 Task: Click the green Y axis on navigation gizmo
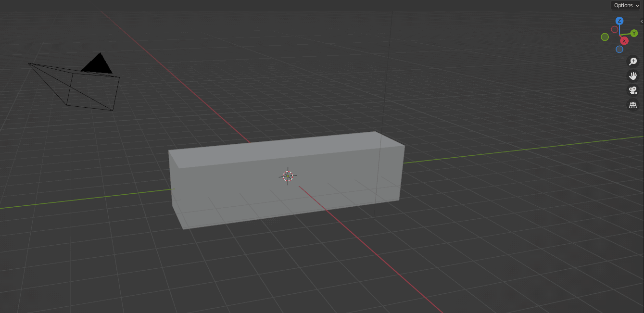634,33
